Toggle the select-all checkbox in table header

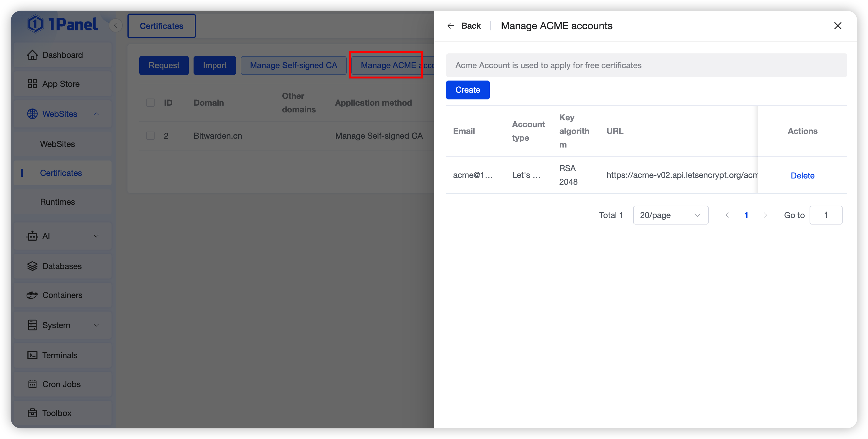(x=150, y=103)
